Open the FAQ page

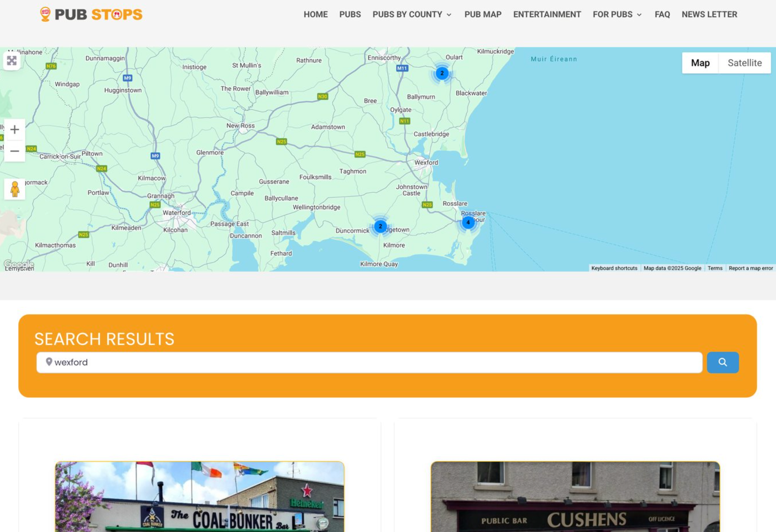point(662,14)
